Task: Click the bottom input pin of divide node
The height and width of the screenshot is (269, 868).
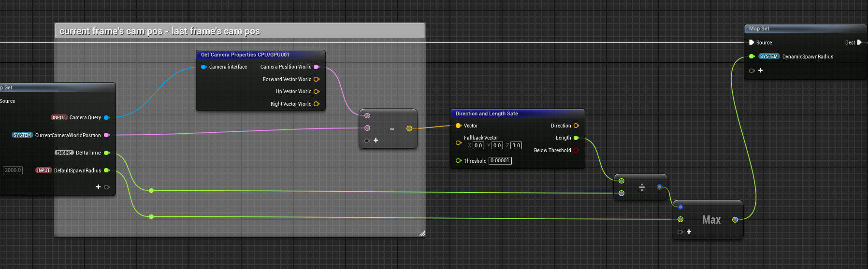Action: point(622,193)
